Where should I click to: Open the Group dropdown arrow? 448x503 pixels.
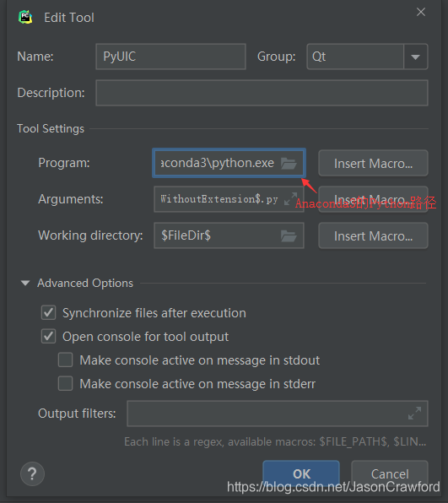pos(415,57)
